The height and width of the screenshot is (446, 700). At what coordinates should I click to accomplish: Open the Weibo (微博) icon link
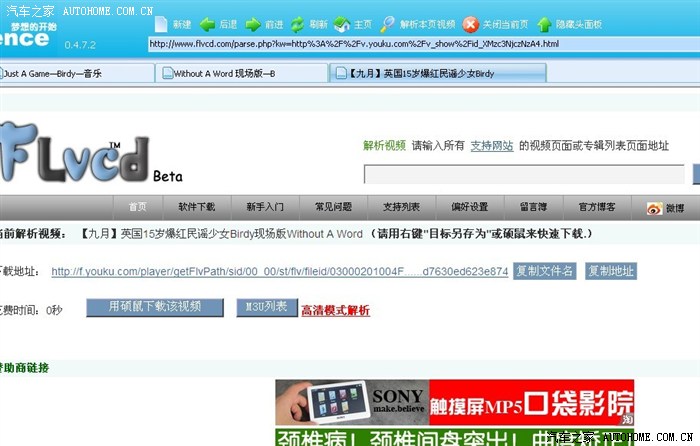[x=655, y=208]
